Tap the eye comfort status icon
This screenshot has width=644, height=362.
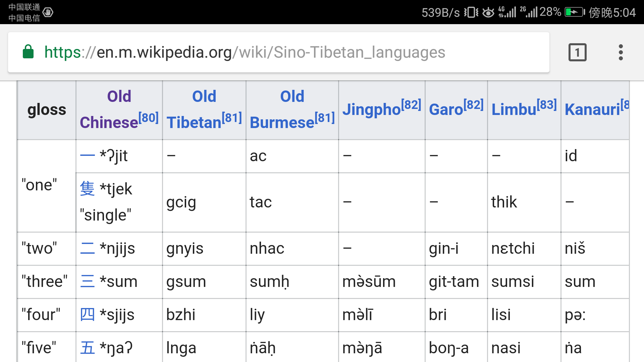pos(488,12)
